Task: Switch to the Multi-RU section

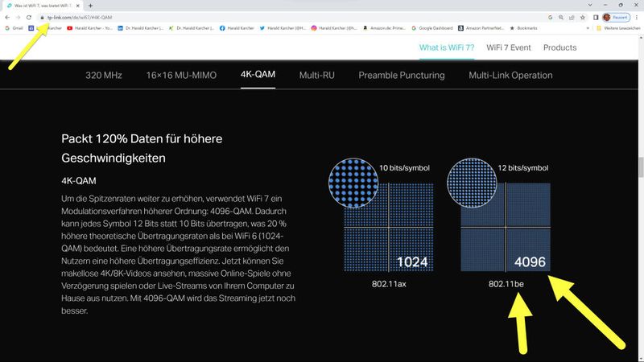Action: click(x=316, y=75)
